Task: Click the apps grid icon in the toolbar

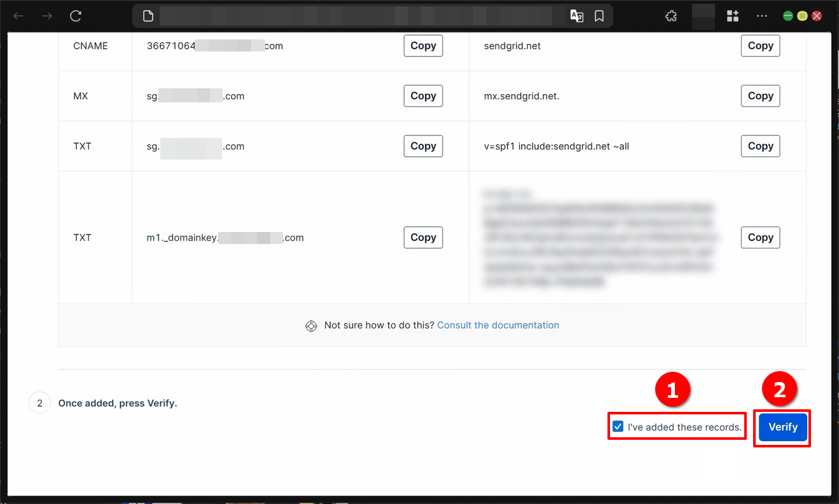Action: [x=732, y=16]
